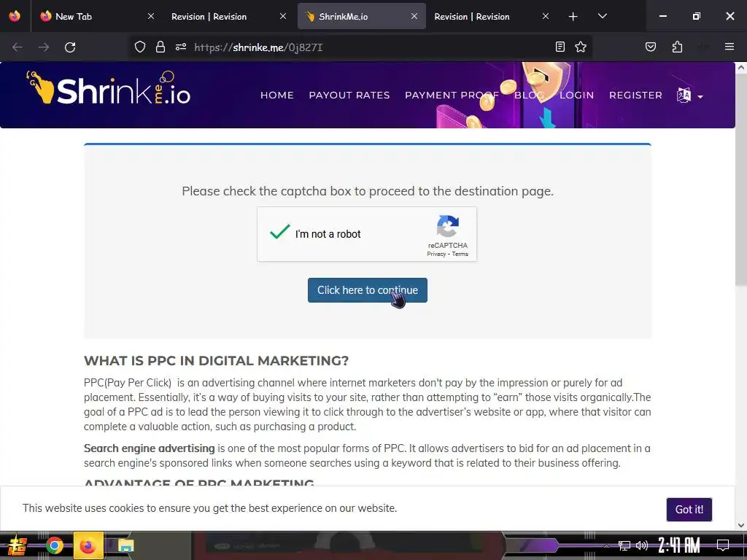Open Google Chrome from the taskbar
The width and height of the screenshot is (747, 560).
(x=55, y=545)
